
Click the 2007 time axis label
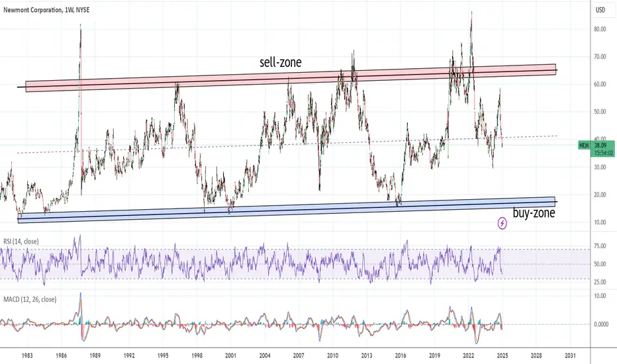tap(299, 356)
